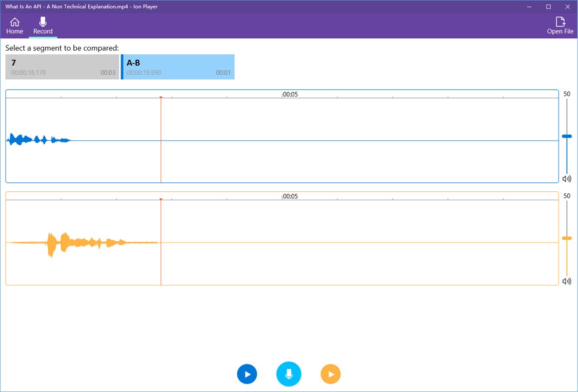Close the Ion Player window

pyautogui.click(x=568, y=6)
